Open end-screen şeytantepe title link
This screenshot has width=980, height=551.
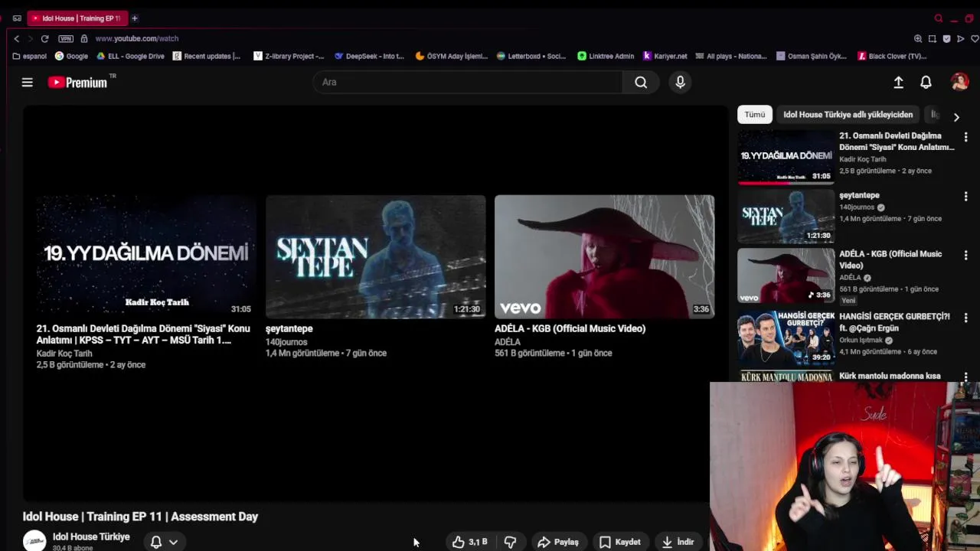[x=289, y=328]
